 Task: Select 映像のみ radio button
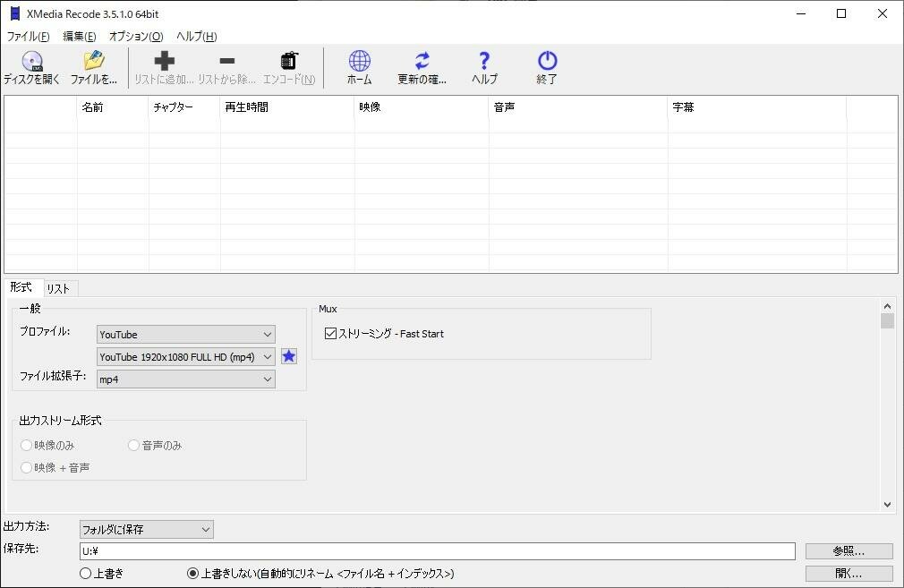[x=26, y=445]
